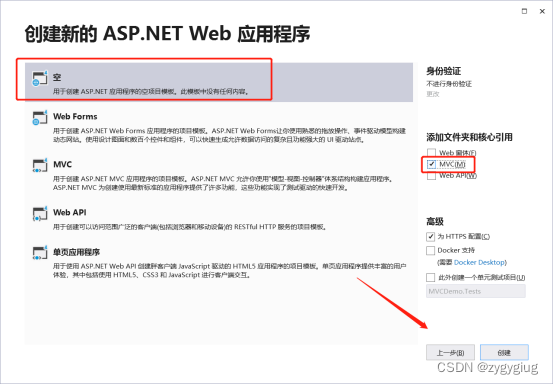Open the Docker Desktop link

(479, 262)
